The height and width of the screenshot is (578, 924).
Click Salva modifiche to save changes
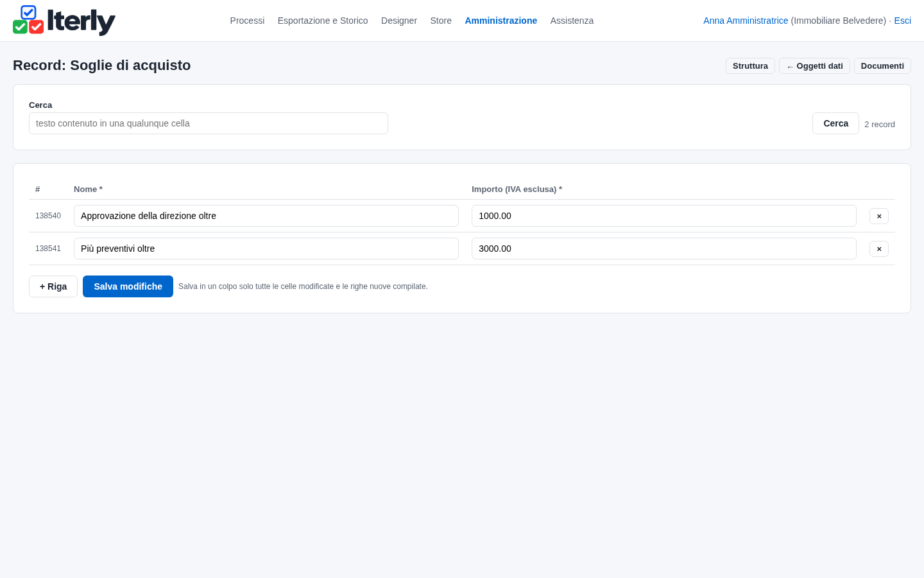[x=128, y=286]
